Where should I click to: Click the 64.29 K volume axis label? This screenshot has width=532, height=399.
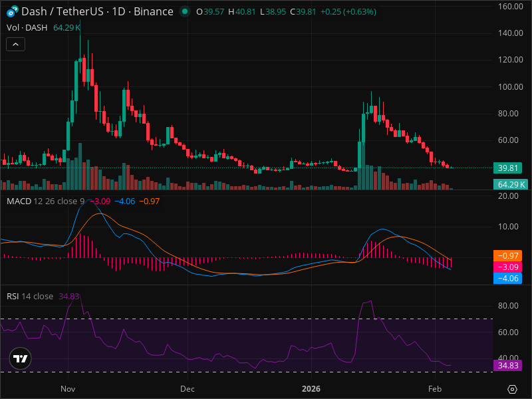[x=510, y=185]
